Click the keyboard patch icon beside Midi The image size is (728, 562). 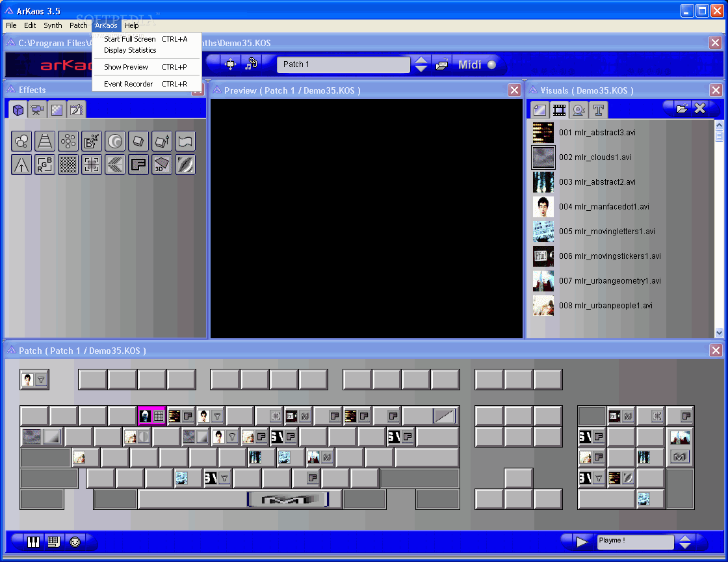coord(441,64)
